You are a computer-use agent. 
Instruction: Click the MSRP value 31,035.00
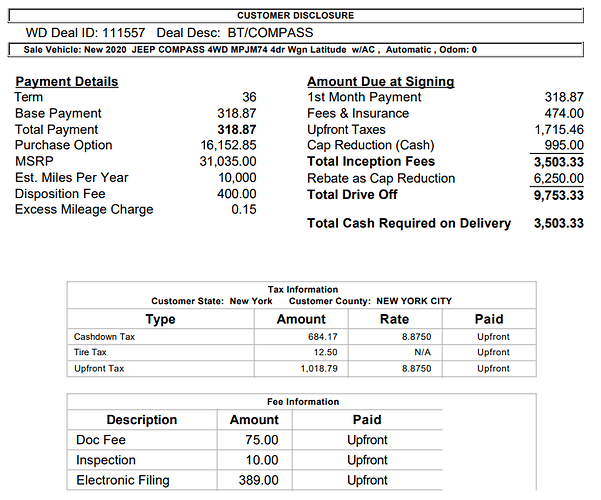coord(228,161)
